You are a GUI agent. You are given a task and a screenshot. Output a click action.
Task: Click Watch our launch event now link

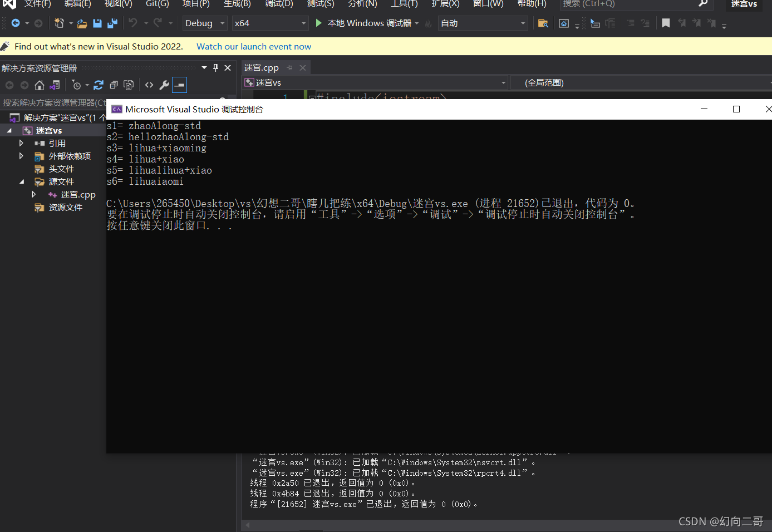click(x=254, y=47)
